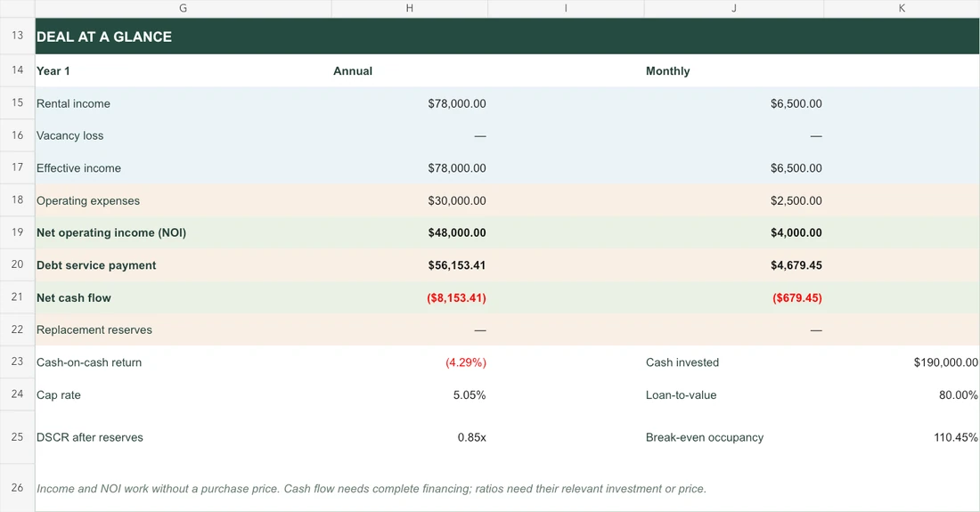Viewport: 980px width, 512px height.
Task: Select the Year 1 cell
Action: (184, 70)
